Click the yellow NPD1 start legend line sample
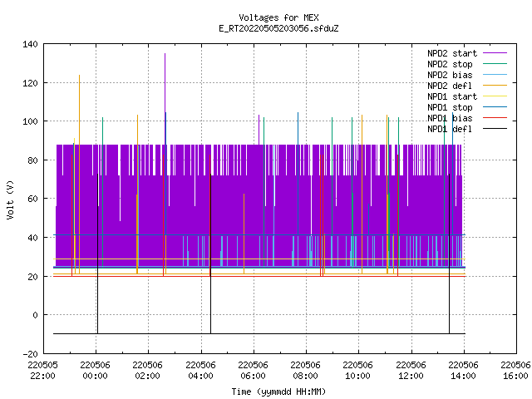This screenshot has height=399, width=532. tap(495, 96)
